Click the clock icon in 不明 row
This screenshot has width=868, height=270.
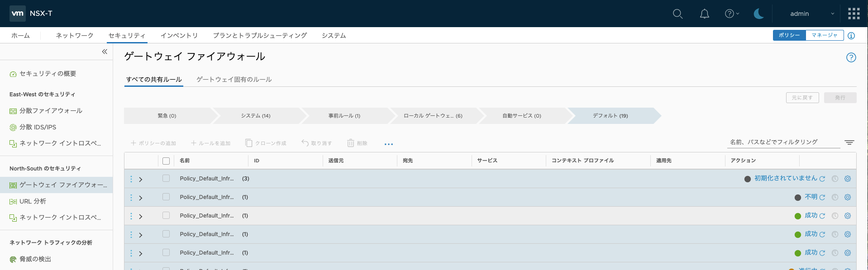[835, 197]
